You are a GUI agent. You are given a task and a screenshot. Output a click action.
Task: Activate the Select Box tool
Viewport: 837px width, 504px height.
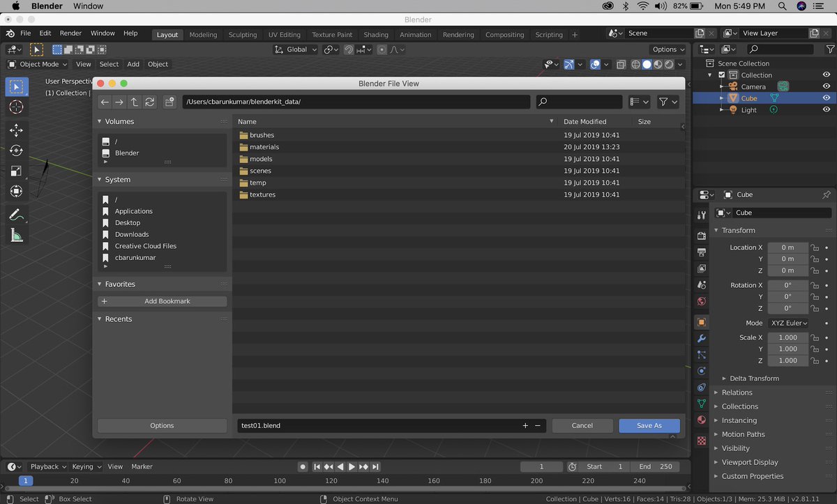tap(16, 86)
